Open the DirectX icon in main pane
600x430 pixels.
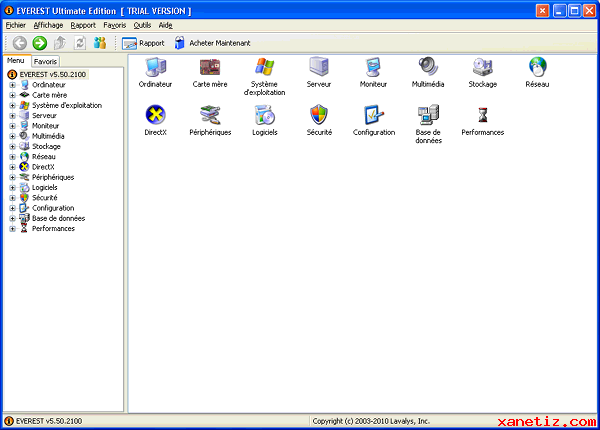click(x=155, y=114)
